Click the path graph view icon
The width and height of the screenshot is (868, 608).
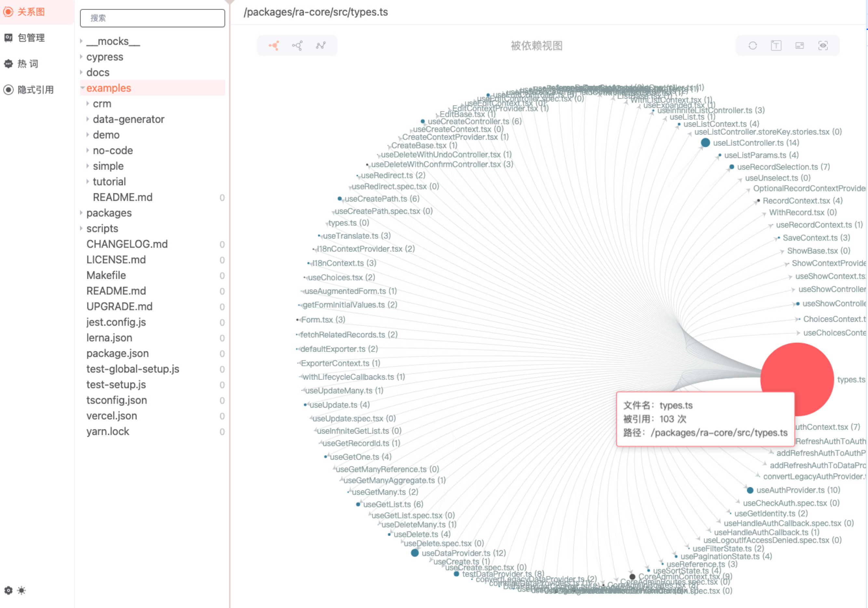(x=320, y=46)
